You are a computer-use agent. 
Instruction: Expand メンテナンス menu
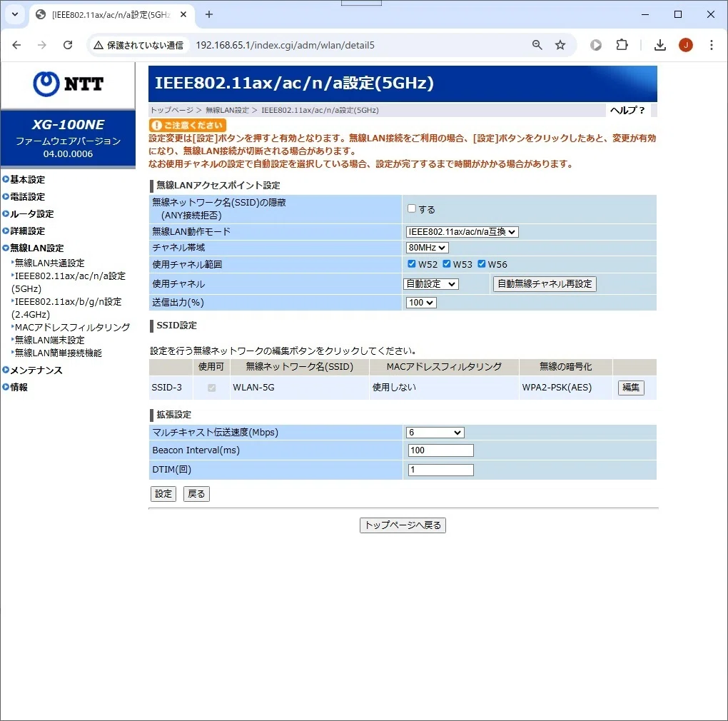coord(36,370)
